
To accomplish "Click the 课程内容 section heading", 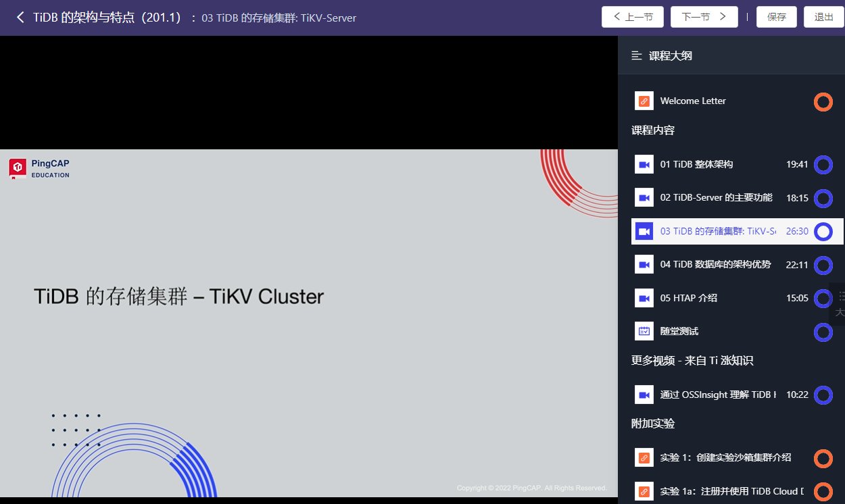I will pyautogui.click(x=653, y=130).
